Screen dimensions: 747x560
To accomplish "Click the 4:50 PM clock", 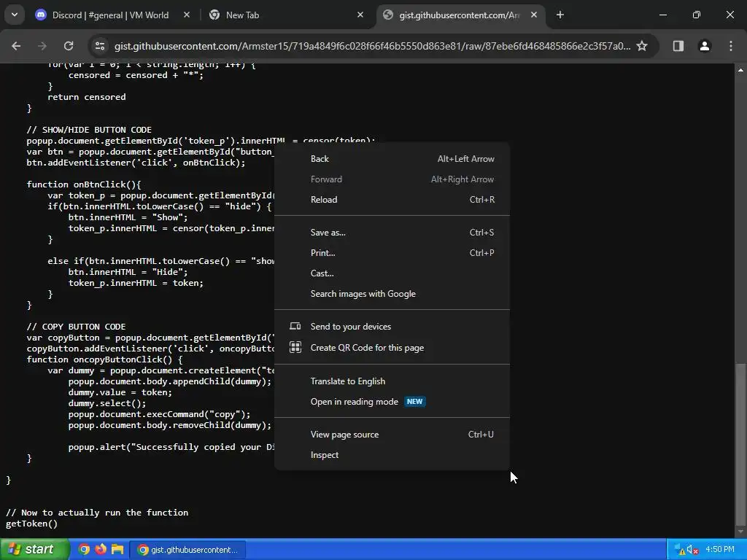I will pyautogui.click(x=720, y=550).
